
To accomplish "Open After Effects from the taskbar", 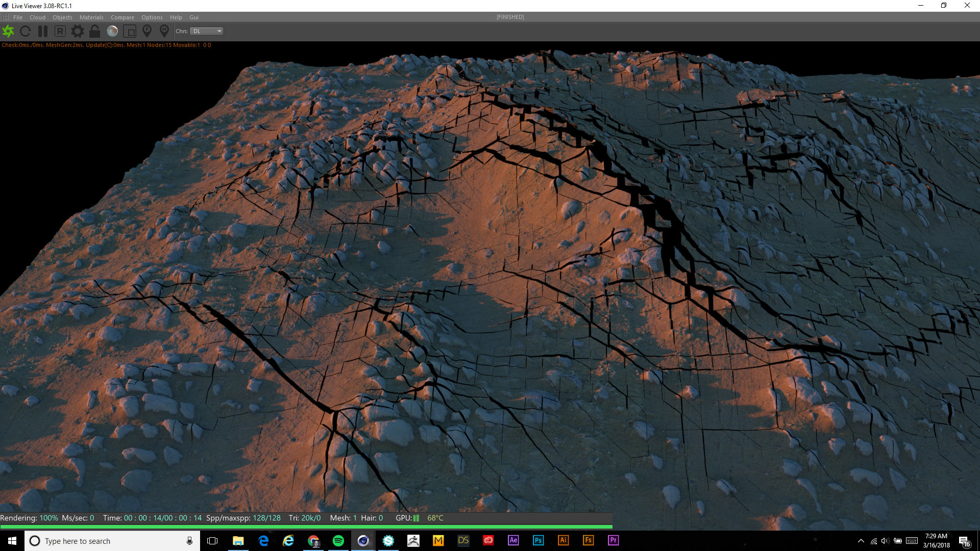I will click(x=513, y=540).
